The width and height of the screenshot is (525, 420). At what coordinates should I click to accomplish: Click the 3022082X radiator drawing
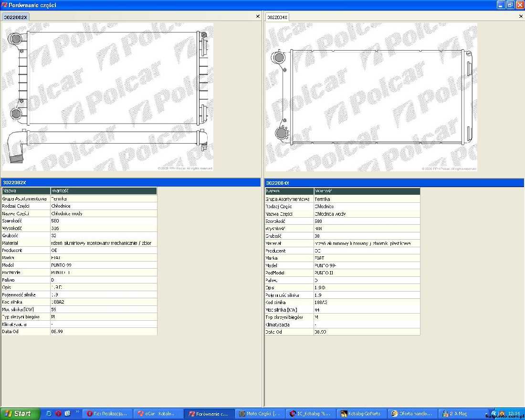coord(107,97)
